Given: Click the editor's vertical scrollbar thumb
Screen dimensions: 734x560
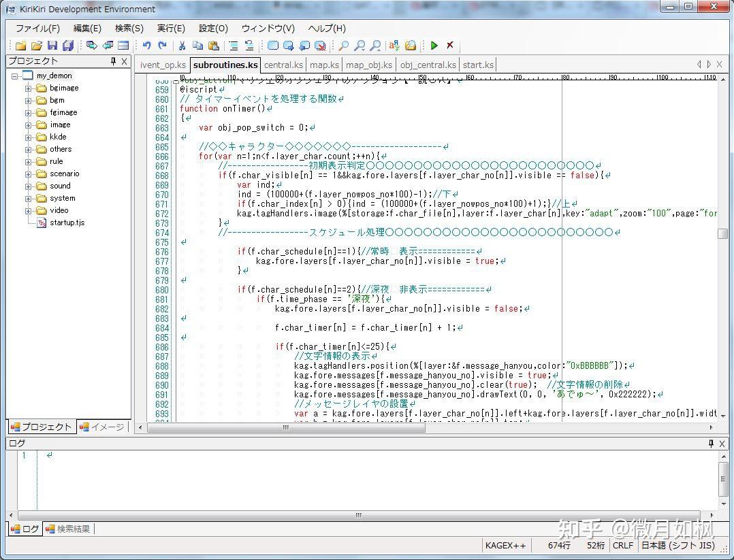Looking at the screenshot, I should tap(722, 233).
